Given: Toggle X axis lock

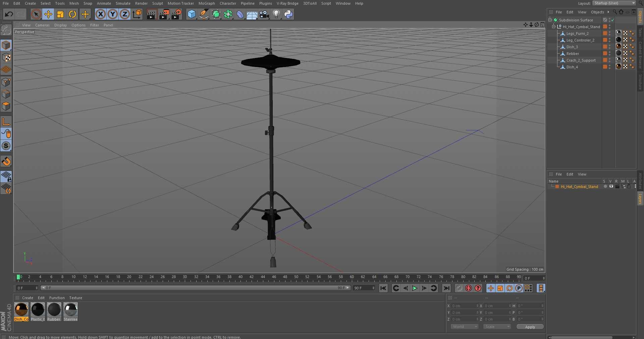Looking at the screenshot, I should [100, 14].
